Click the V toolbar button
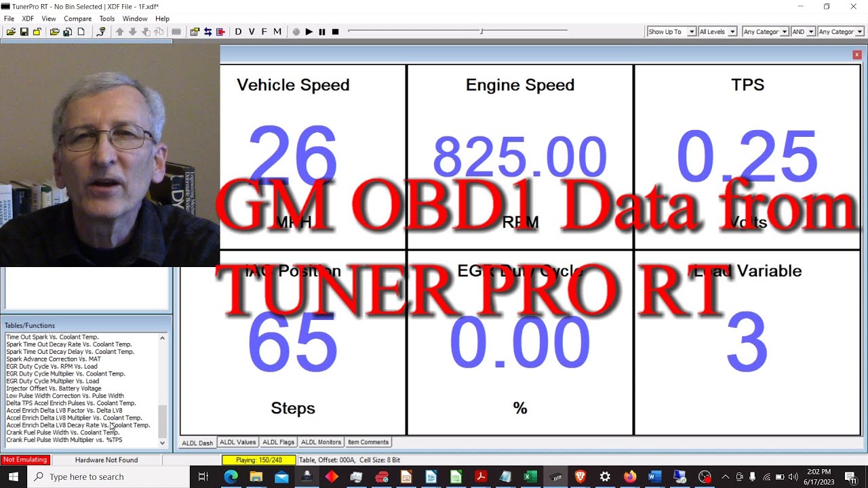 click(x=252, y=32)
